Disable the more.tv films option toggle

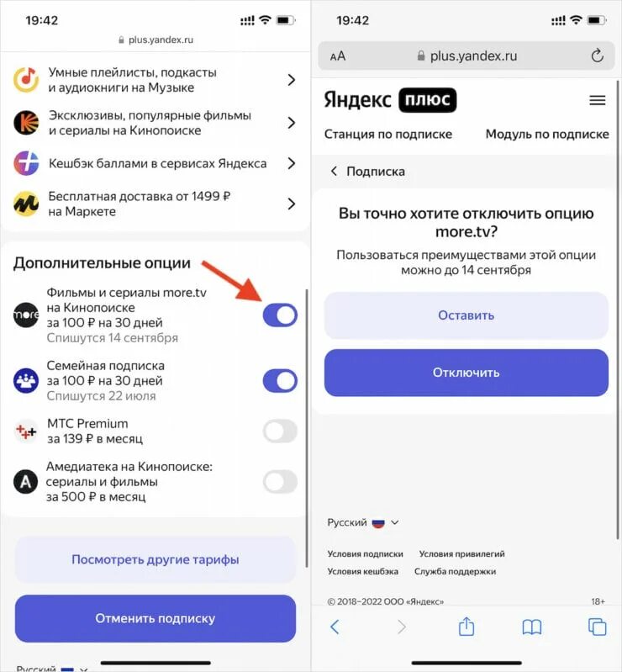(280, 315)
